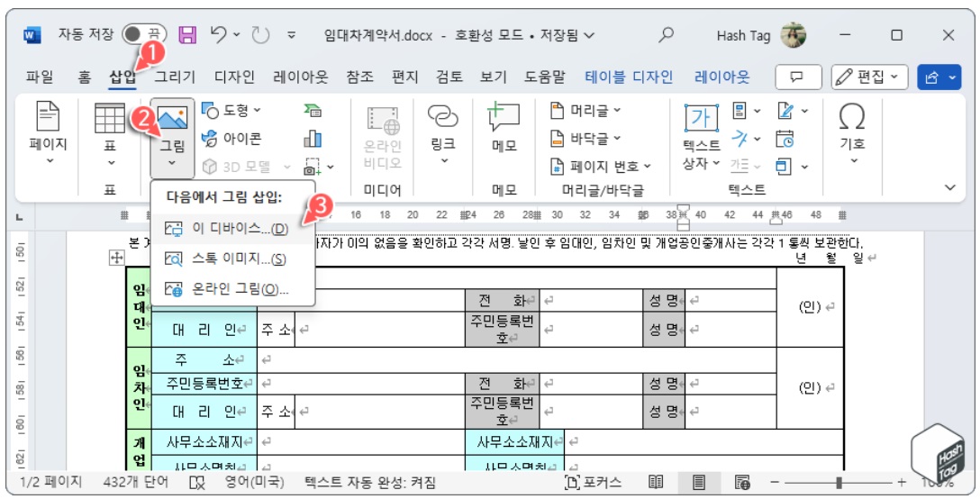Open the 도형 shapes dropdown

tap(231, 111)
